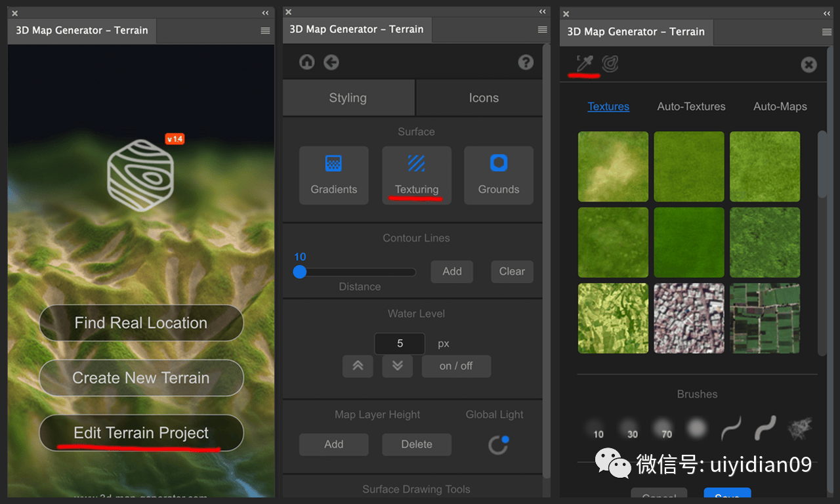Select the largest unlabeled soft brush

[x=697, y=429]
